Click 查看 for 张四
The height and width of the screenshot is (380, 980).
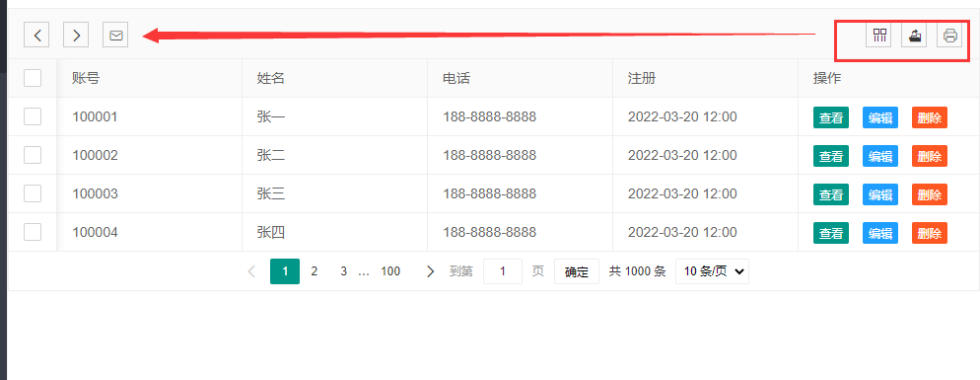click(830, 233)
